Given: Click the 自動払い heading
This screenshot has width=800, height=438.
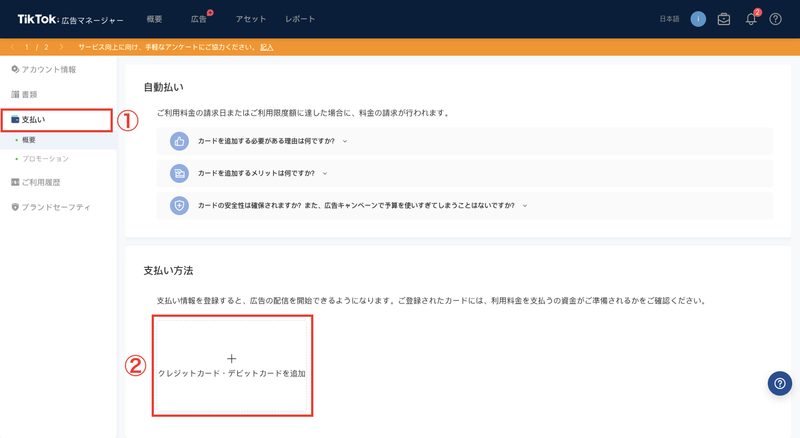Looking at the screenshot, I should [x=163, y=87].
